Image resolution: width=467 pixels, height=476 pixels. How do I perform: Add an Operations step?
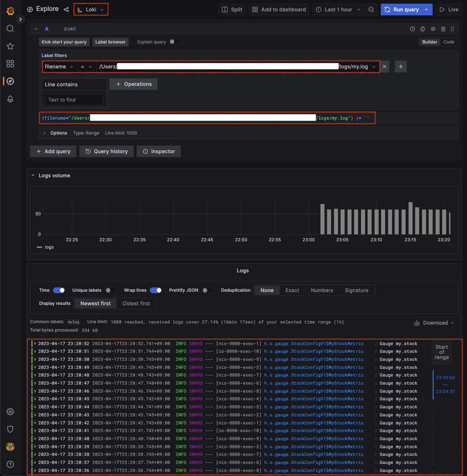coord(133,84)
